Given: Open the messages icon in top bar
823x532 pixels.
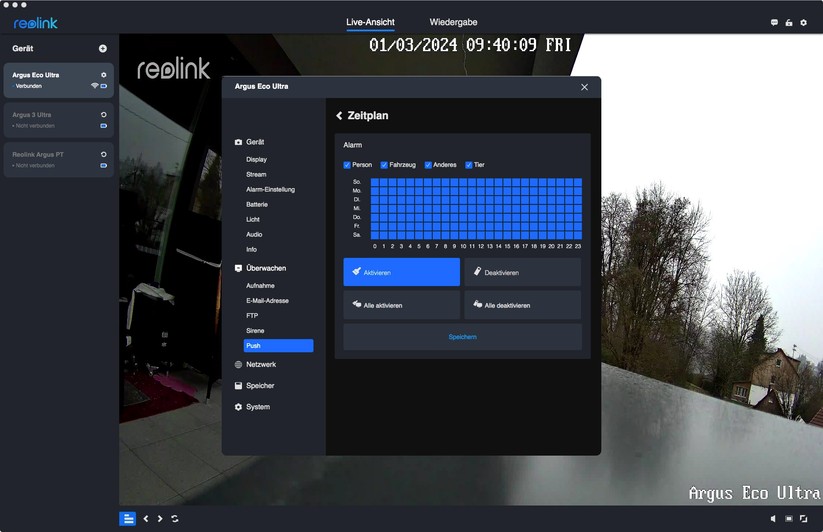Looking at the screenshot, I should coord(774,23).
